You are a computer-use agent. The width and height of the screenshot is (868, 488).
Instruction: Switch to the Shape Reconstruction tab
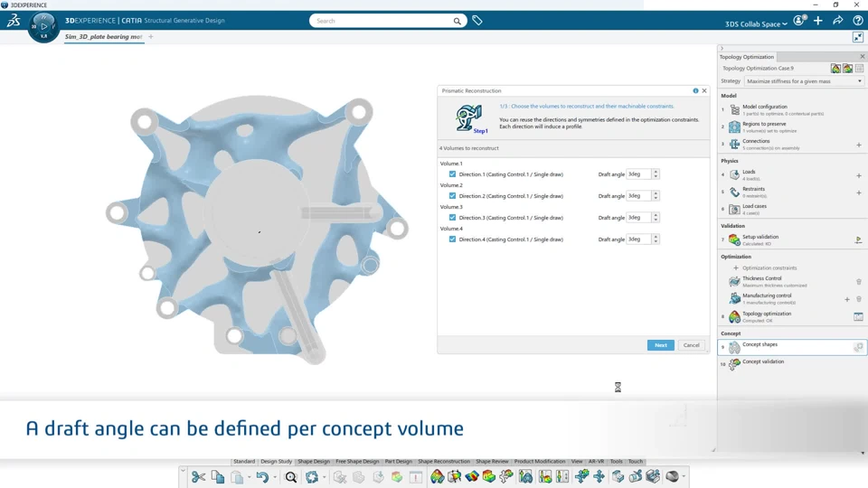point(444,462)
